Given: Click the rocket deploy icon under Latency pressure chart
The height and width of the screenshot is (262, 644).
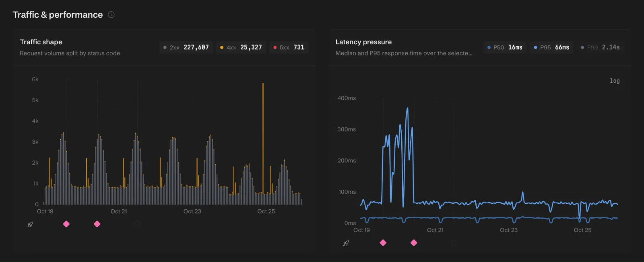Looking at the screenshot, I should (346, 243).
